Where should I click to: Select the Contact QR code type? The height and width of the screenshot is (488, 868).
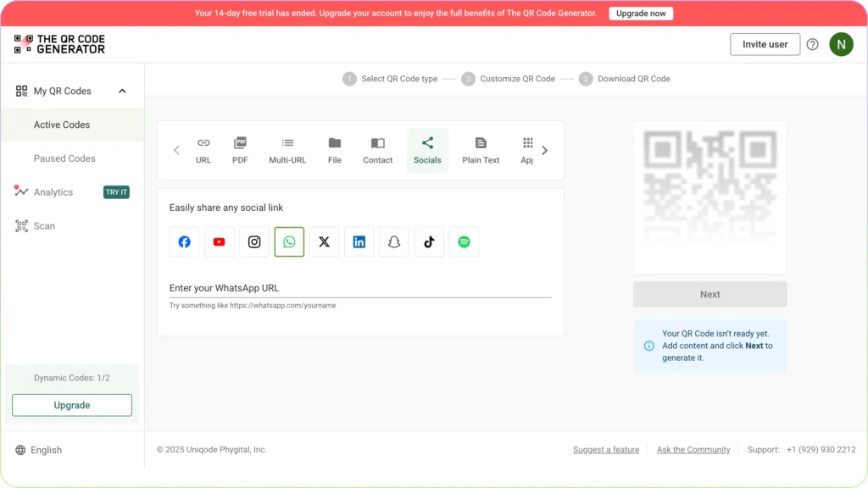(377, 150)
